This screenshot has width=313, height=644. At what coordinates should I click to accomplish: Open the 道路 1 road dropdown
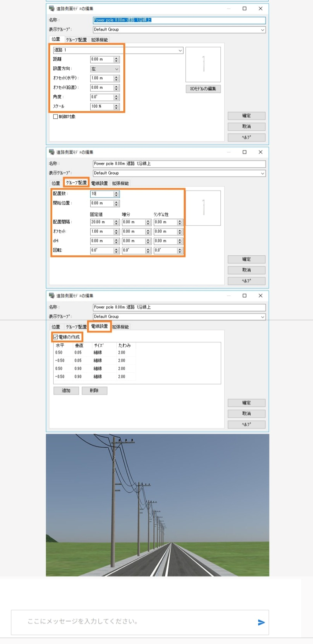180,50
